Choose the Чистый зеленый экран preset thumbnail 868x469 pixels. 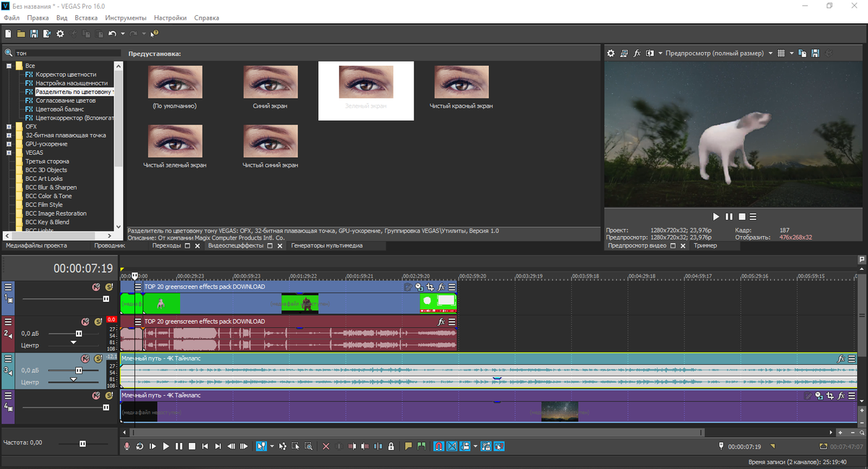click(x=175, y=141)
